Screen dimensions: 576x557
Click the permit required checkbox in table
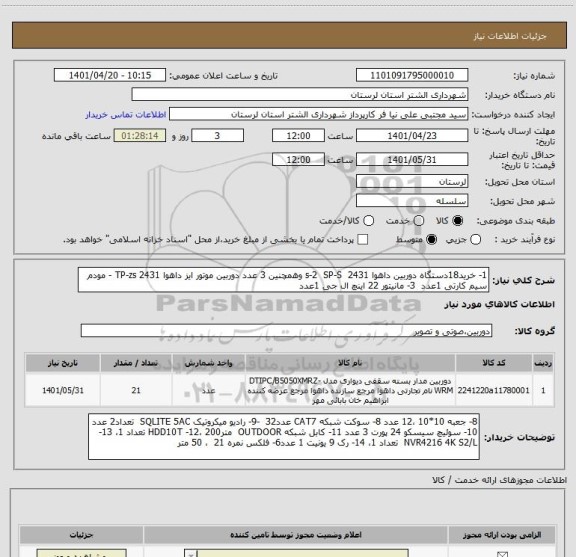point(502,554)
